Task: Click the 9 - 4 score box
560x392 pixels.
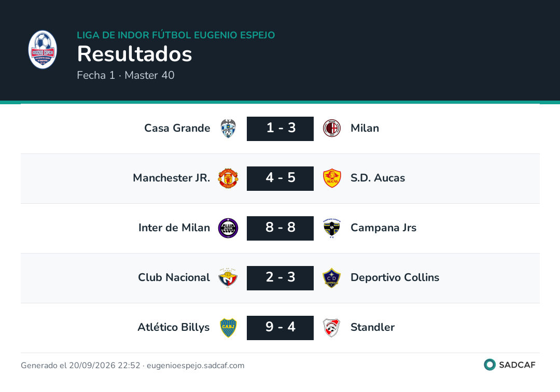Action: pos(280,328)
